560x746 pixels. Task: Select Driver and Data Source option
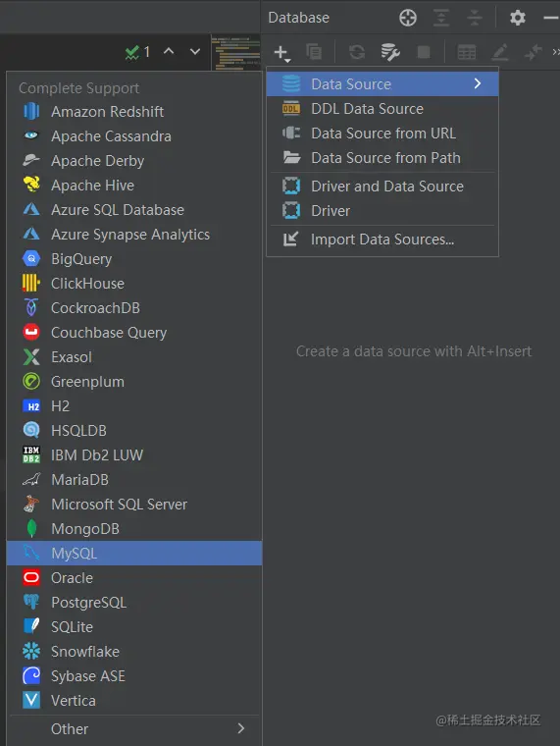tap(382, 186)
